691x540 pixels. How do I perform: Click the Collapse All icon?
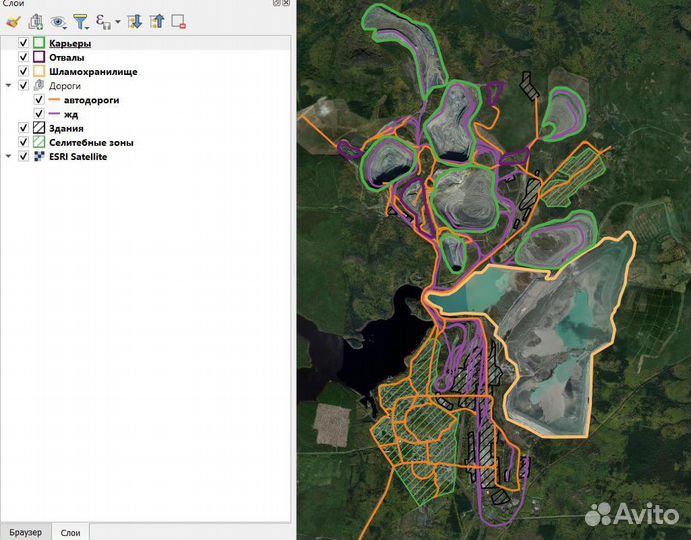157,22
